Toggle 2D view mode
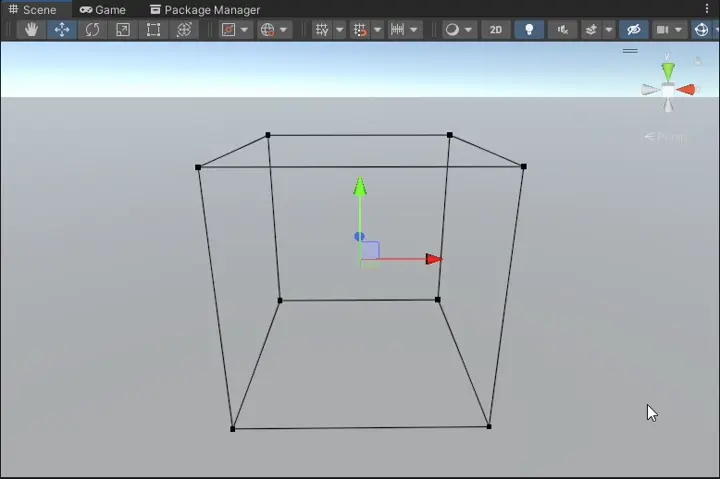The width and height of the screenshot is (720, 479). pos(495,30)
